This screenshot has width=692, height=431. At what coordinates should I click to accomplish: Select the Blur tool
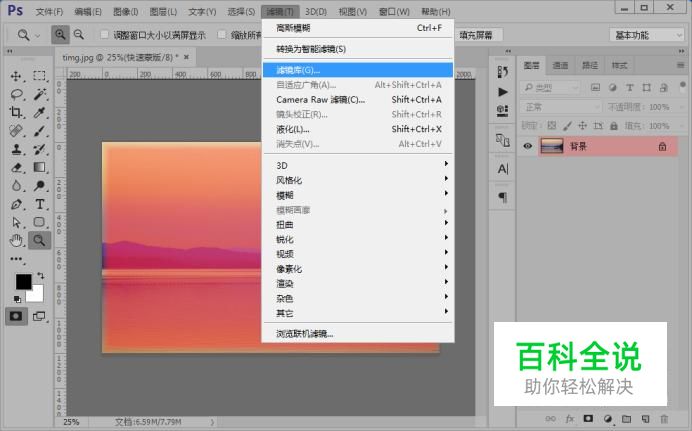16,186
